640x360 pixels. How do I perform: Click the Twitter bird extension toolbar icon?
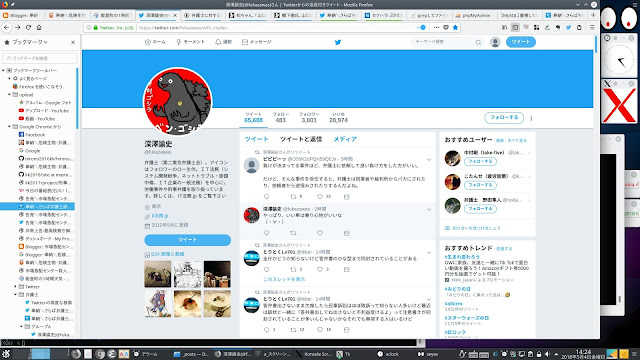(568, 27)
